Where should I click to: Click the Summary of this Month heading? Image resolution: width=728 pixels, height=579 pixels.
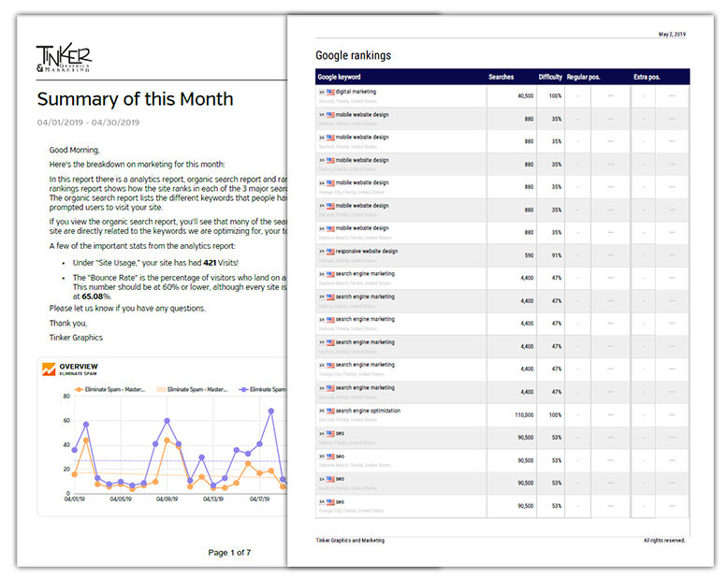(135, 99)
